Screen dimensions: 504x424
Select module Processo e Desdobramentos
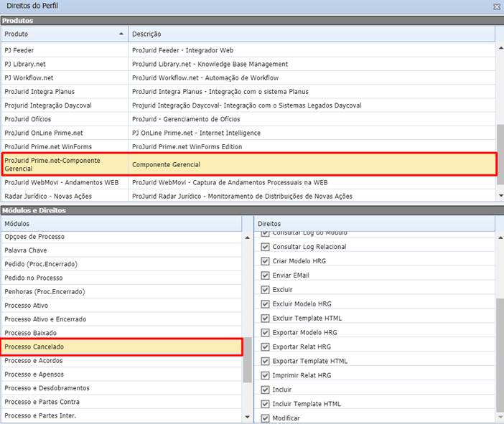pyautogui.click(x=121, y=388)
